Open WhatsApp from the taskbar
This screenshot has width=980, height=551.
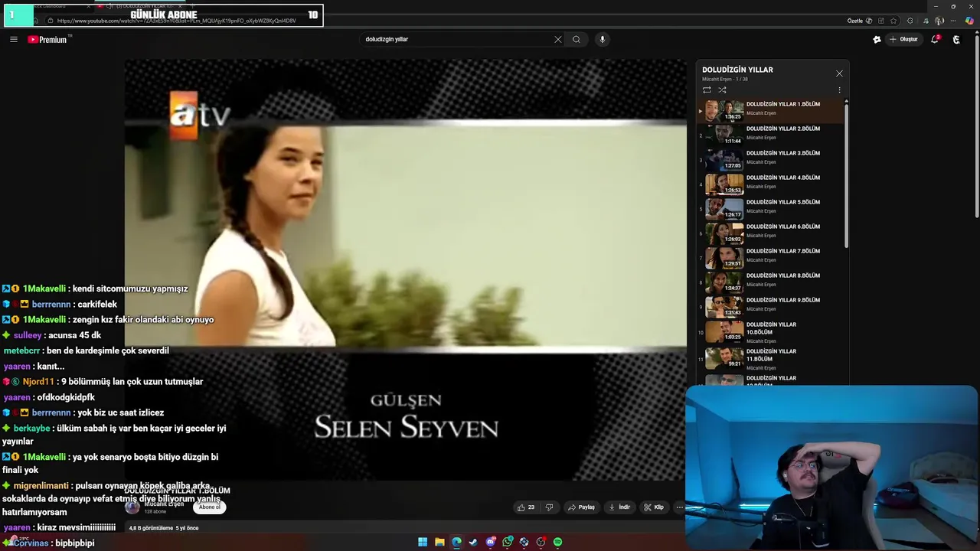tap(508, 542)
